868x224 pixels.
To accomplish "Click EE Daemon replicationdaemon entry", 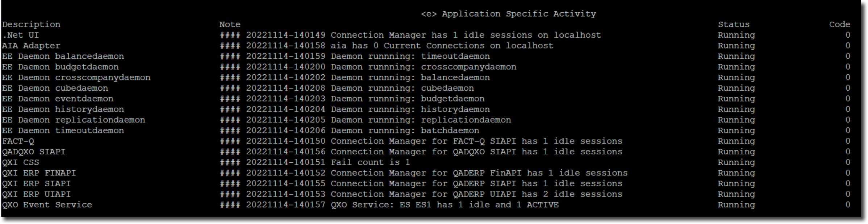I will pos(74,120).
